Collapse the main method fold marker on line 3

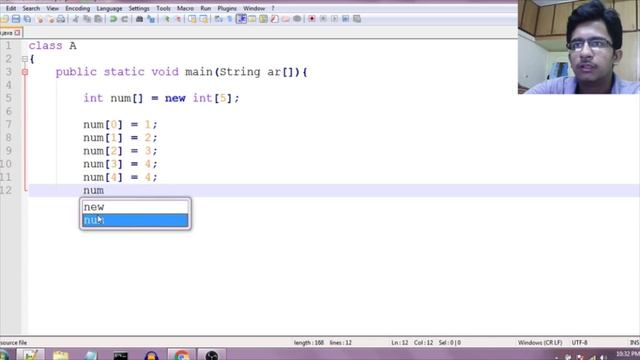pos(25,72)
